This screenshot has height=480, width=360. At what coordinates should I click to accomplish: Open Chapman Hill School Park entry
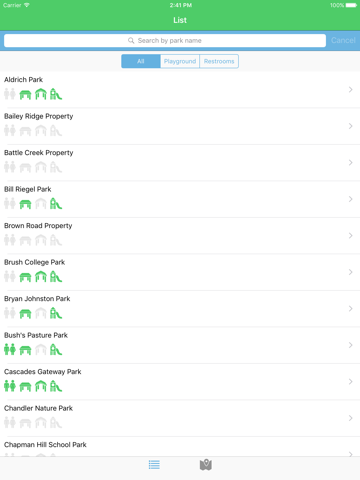(180, 447)
